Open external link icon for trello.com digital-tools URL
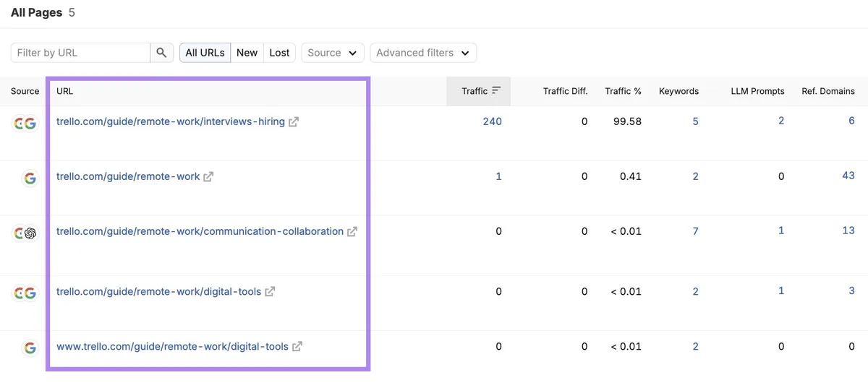 270,292
